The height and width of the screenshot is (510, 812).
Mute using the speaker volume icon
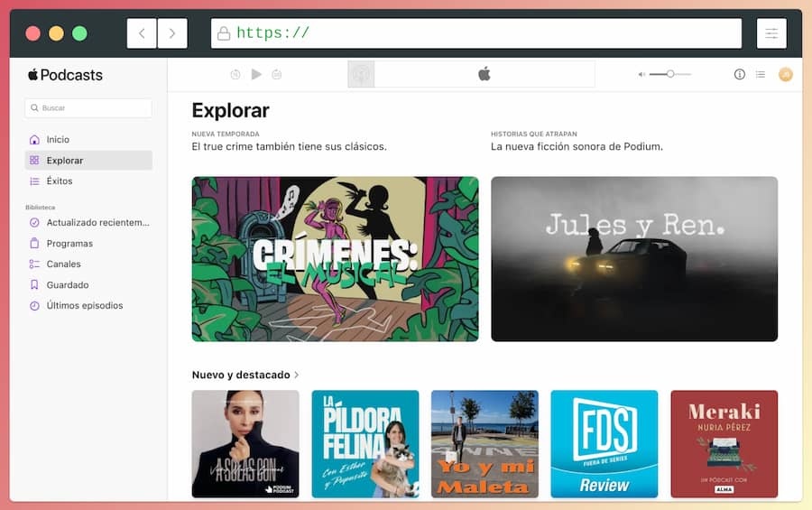641,75
